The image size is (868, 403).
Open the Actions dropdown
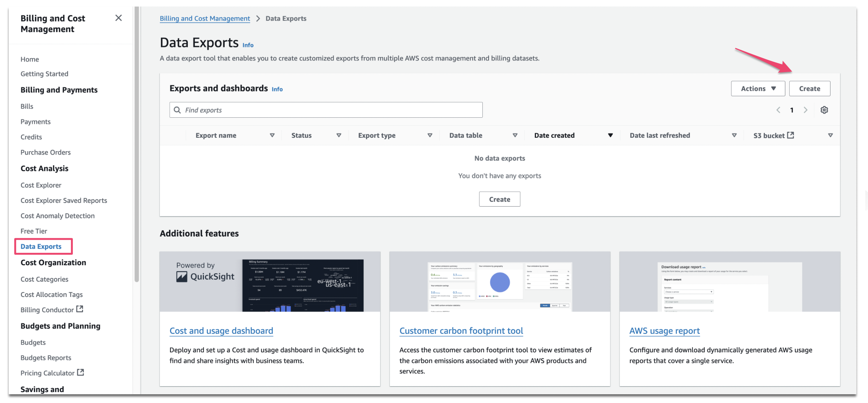click(758, 88)
